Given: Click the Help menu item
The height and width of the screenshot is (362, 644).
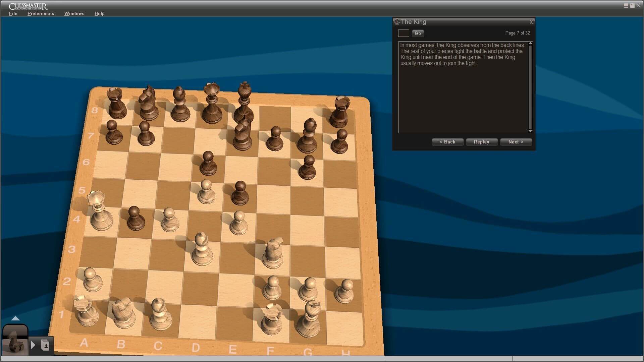Looking at the screenshot, I should click(99, 13).
